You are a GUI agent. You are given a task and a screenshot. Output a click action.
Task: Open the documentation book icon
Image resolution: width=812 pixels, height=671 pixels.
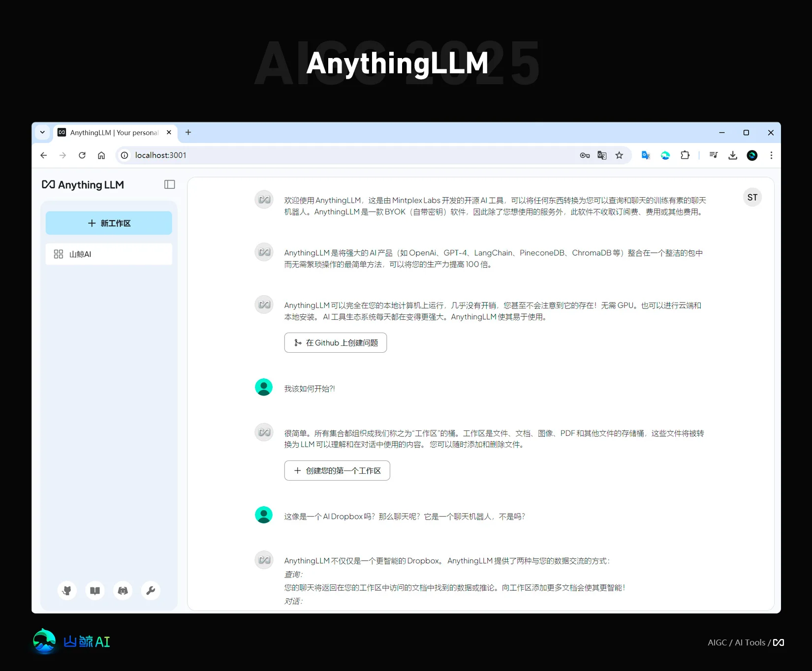click(x=95, y=590)
